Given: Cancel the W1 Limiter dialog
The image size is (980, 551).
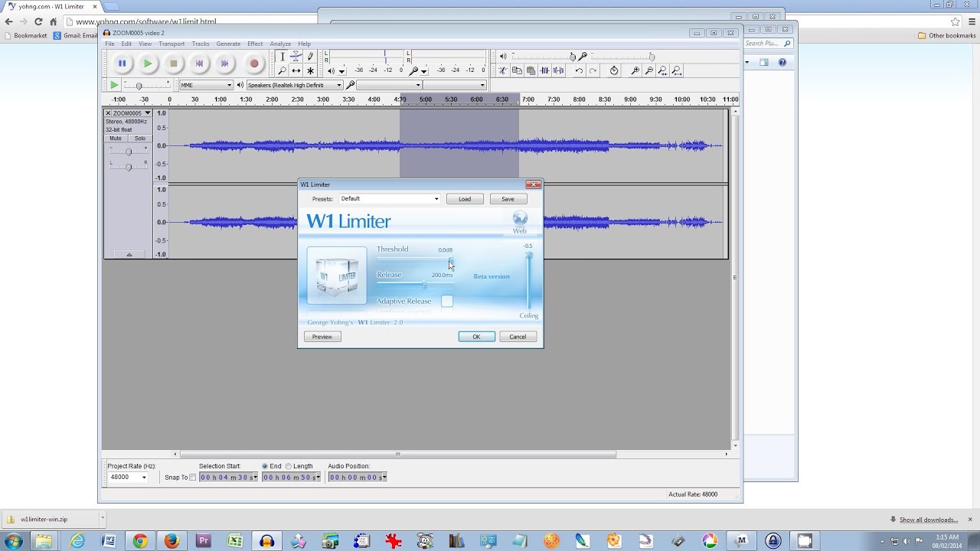Looking at the screenshot, I should tap(518, 337).
